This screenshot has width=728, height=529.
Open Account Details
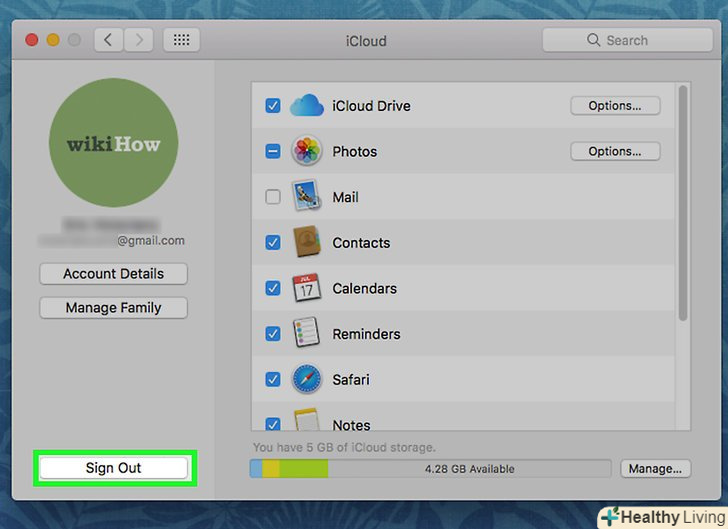(113, 274)
